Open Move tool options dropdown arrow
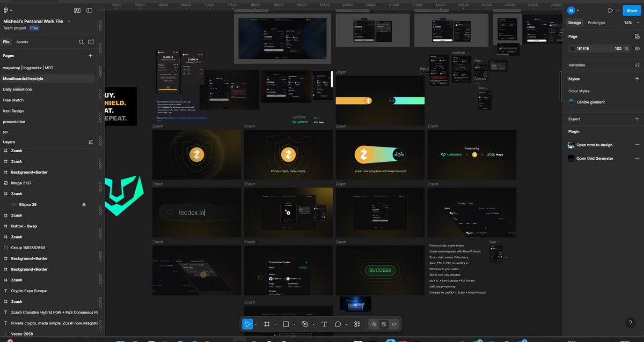 [255, 324]
